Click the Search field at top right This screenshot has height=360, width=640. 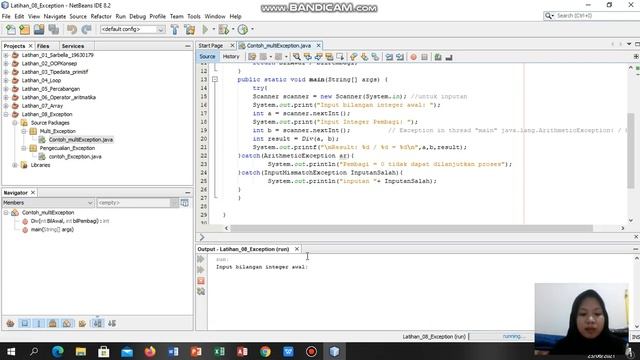coord(591,16)
